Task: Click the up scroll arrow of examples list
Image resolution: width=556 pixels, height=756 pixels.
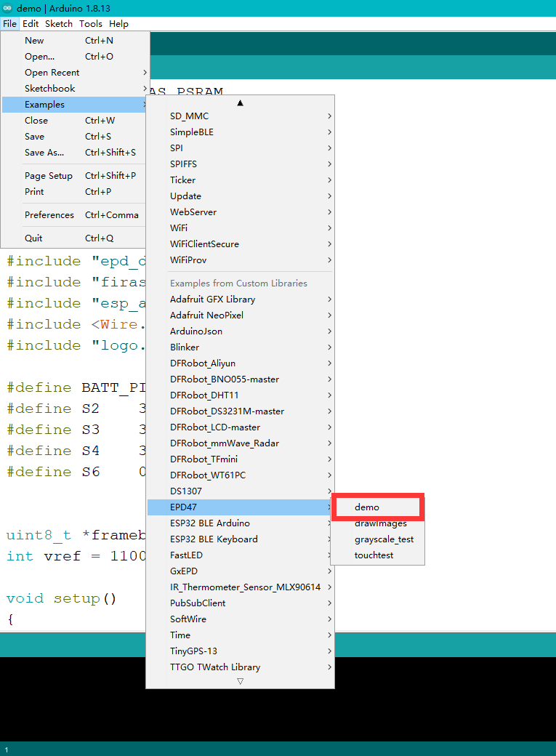Action: click(x=240, y=102)
